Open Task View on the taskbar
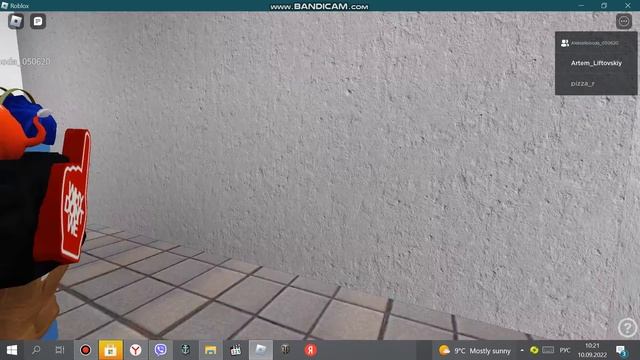The width and height of the screenshot is (640, 360). pos(60,350)
